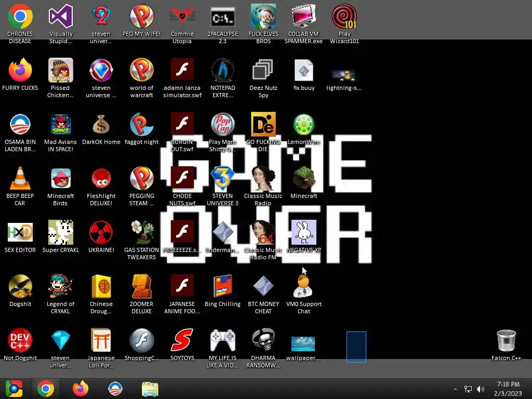Open Mad Avians IN SPACE! icon
Viewport: 532px width, 399px height.
tap(60, 124)
